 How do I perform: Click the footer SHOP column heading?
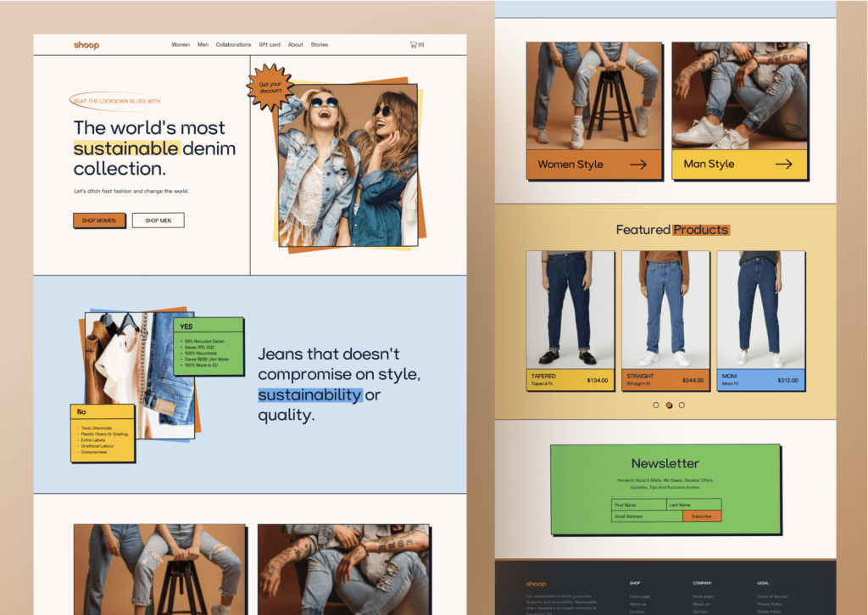[x=634, y=584]
